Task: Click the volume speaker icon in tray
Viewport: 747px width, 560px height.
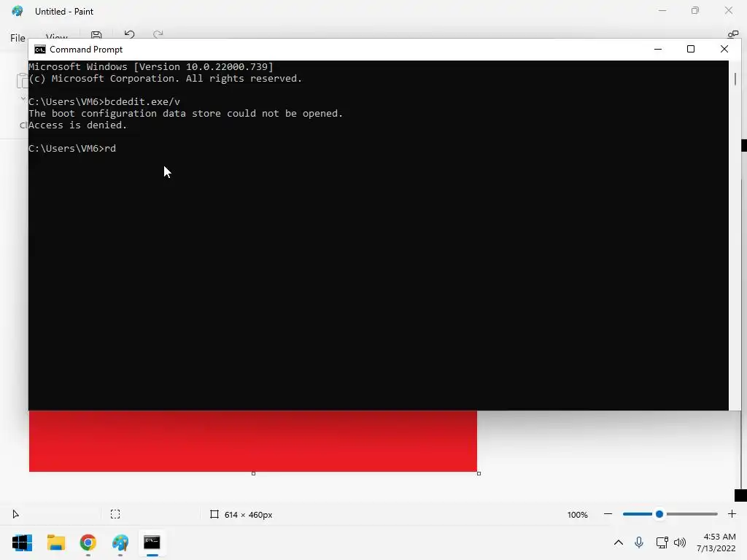Action: [680, 542]
